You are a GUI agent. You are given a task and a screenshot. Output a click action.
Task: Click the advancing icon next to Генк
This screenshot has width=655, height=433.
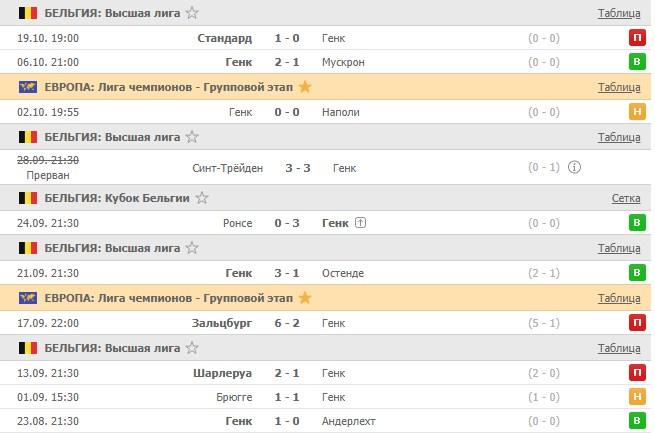(x=361, y=223)
